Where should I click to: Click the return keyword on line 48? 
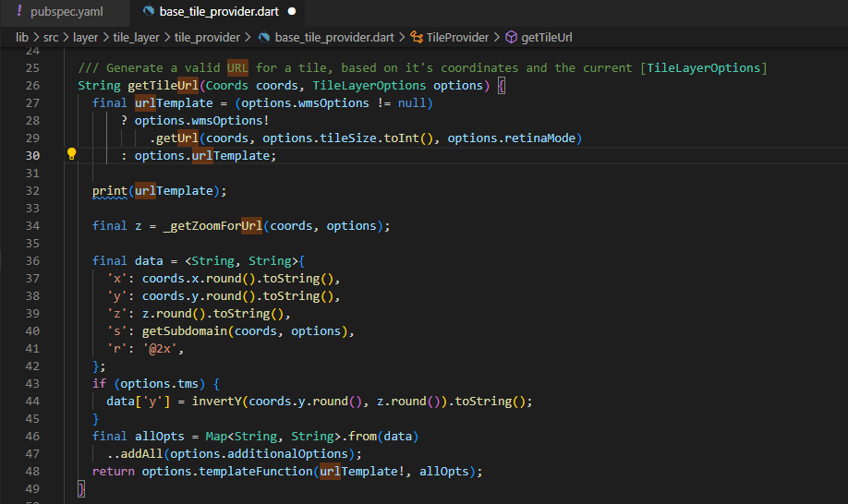pos(113,472)
